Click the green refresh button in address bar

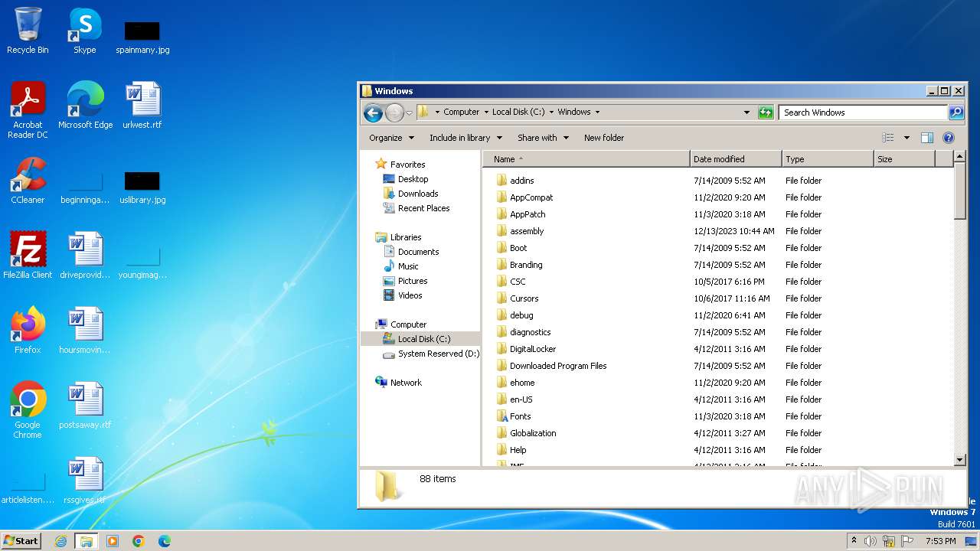pos(766,112)
